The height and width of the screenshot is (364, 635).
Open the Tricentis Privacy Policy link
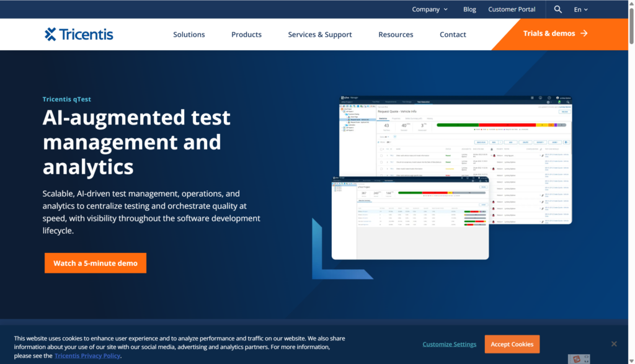(x=87, y=356)
